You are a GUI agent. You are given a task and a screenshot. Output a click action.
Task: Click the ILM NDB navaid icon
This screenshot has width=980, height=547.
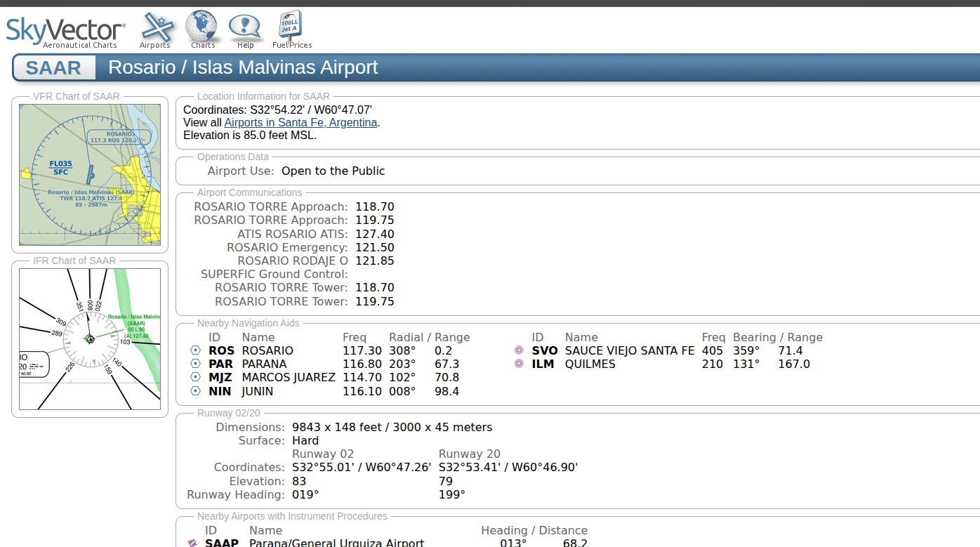click(519, 364)
